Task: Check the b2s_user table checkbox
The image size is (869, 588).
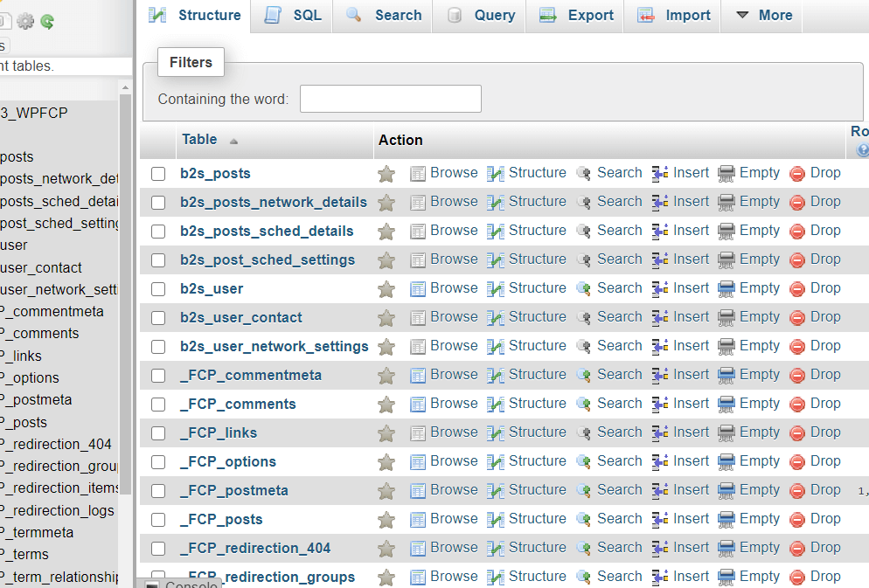Action: coord(158,289)
